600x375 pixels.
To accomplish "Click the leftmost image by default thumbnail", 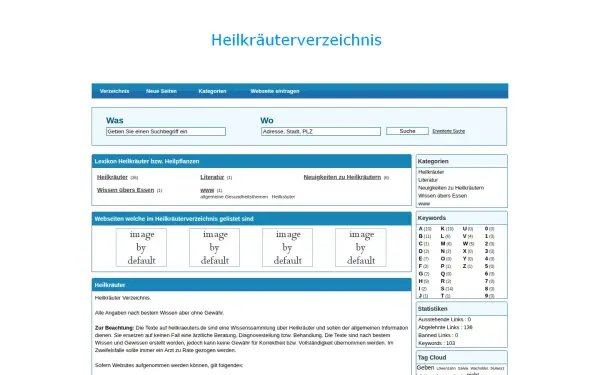I will click(x=141, y=247).
